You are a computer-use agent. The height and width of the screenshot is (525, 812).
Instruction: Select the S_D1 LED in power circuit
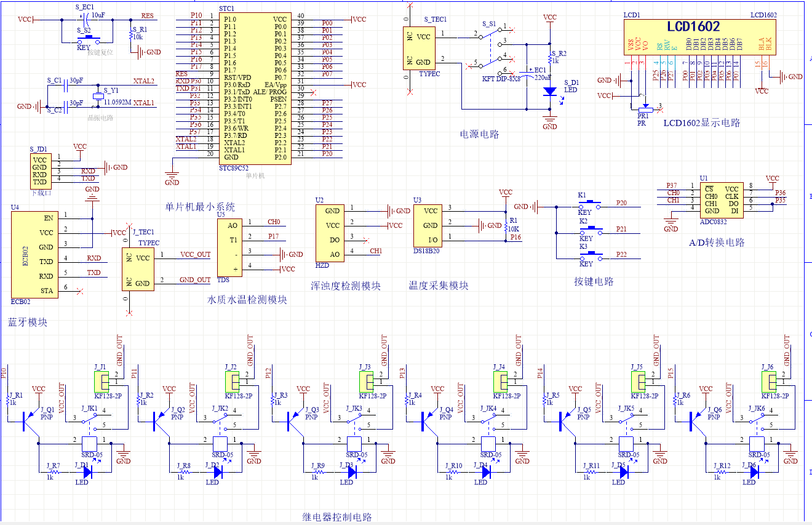pyautogui.click(x=550, y=90)
